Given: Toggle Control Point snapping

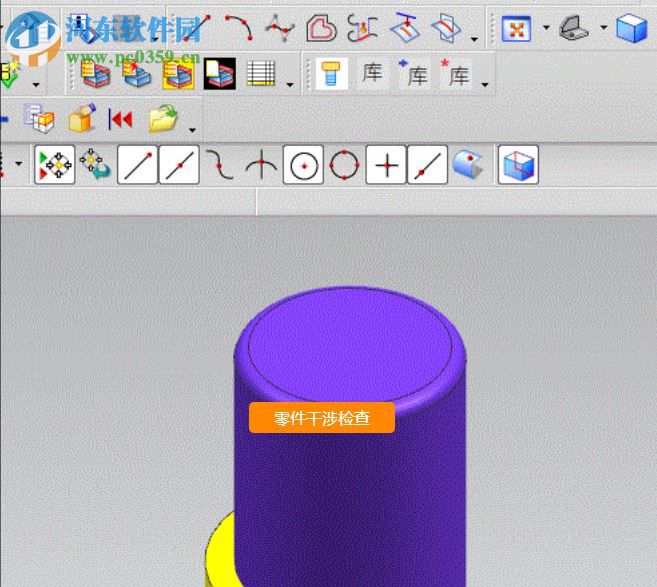Looking at the screenshot, I should coord(220,165).
